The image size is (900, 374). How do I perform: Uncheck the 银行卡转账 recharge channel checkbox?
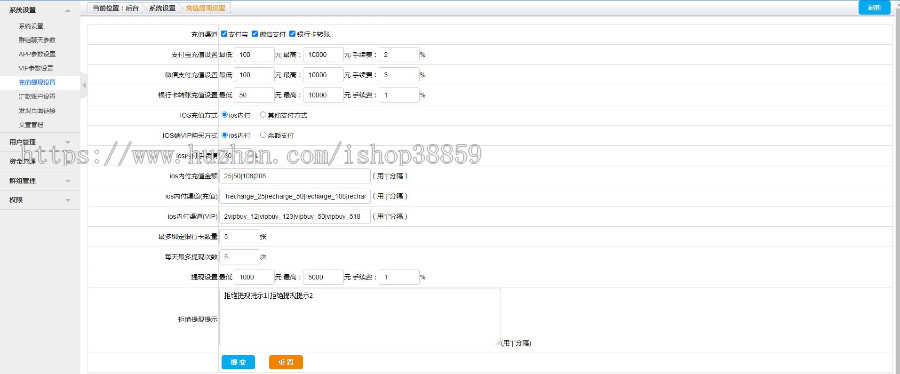click(x=292, y=34)
